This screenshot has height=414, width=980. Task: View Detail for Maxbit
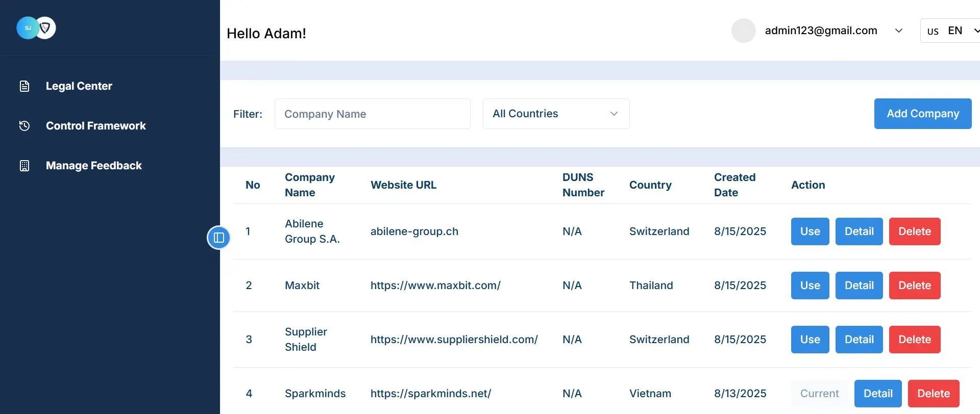pos(859,286)
